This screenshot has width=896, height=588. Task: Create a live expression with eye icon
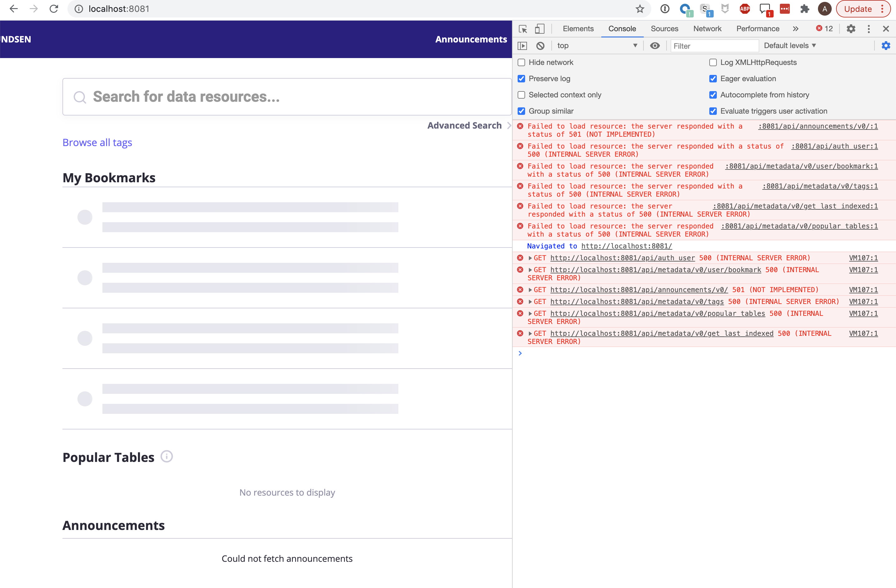(x=655, y=46)
